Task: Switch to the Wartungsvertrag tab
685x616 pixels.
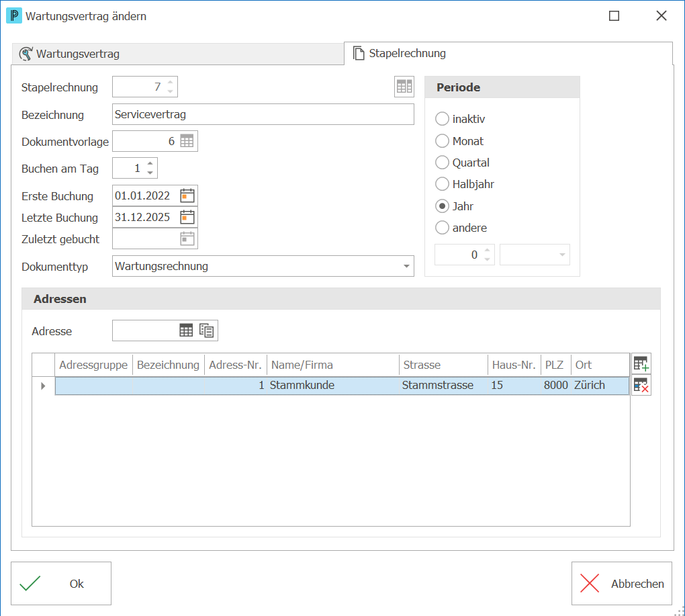Action: 177,54
